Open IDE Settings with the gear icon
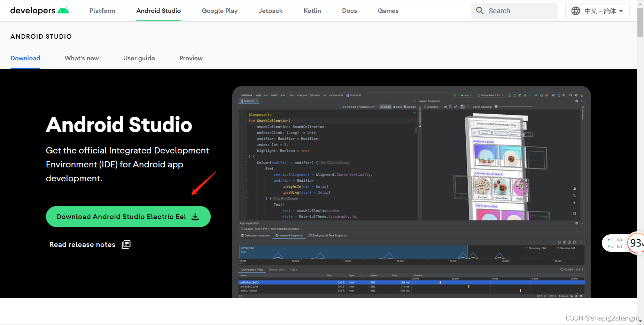 point(576,95)
